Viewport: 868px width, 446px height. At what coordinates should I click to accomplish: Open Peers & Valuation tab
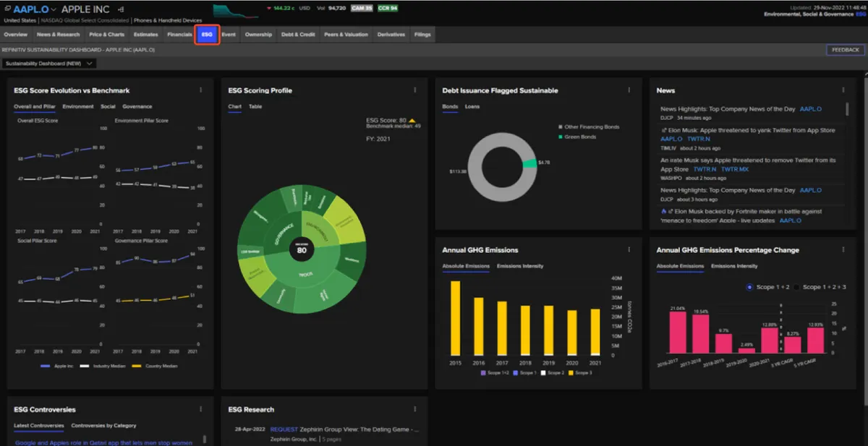pos(346,34)
